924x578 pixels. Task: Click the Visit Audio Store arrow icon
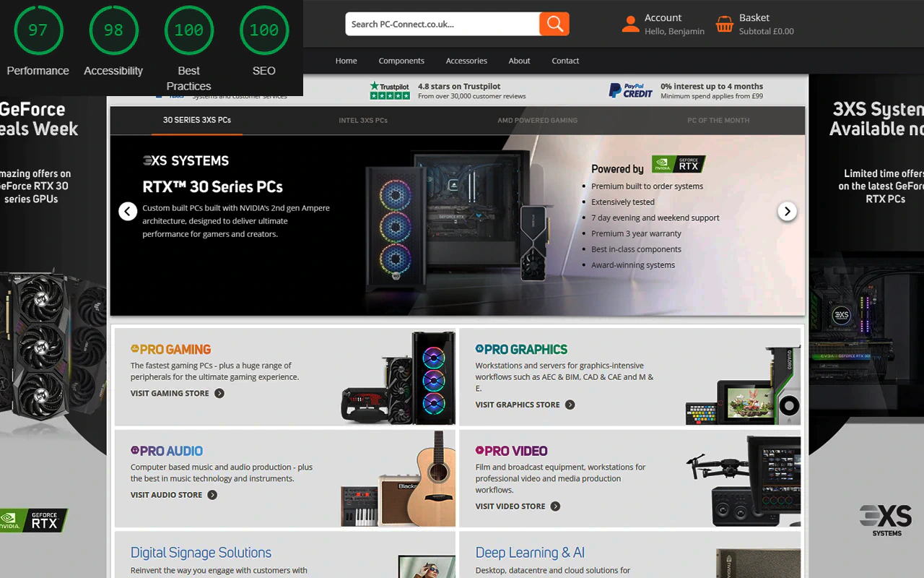[212, 495]
